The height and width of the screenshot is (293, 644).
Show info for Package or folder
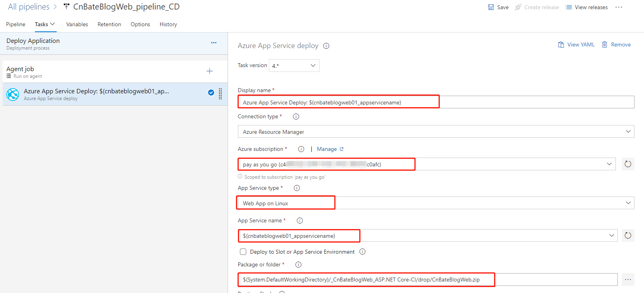pos(298,264)
